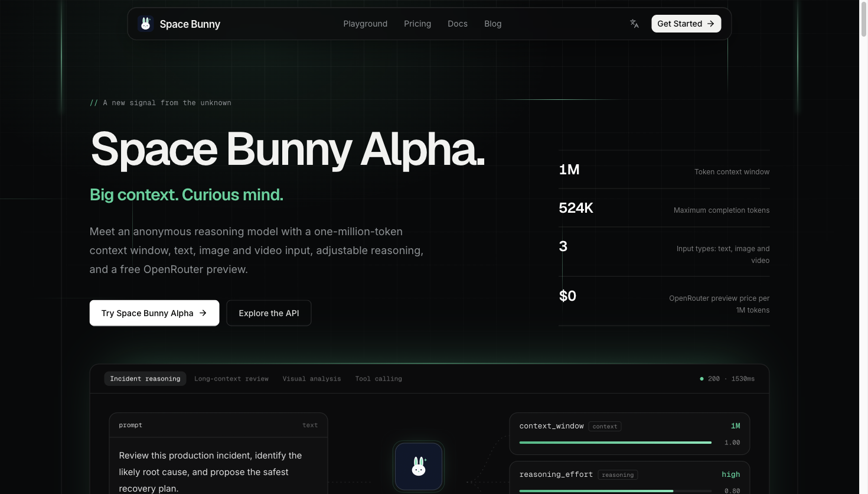
Task: Go to the Docs page
Action: pos(458,24)
